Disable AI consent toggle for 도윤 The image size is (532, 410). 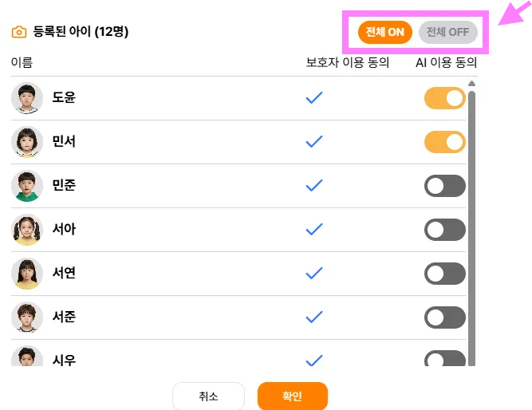click(445, 98)
